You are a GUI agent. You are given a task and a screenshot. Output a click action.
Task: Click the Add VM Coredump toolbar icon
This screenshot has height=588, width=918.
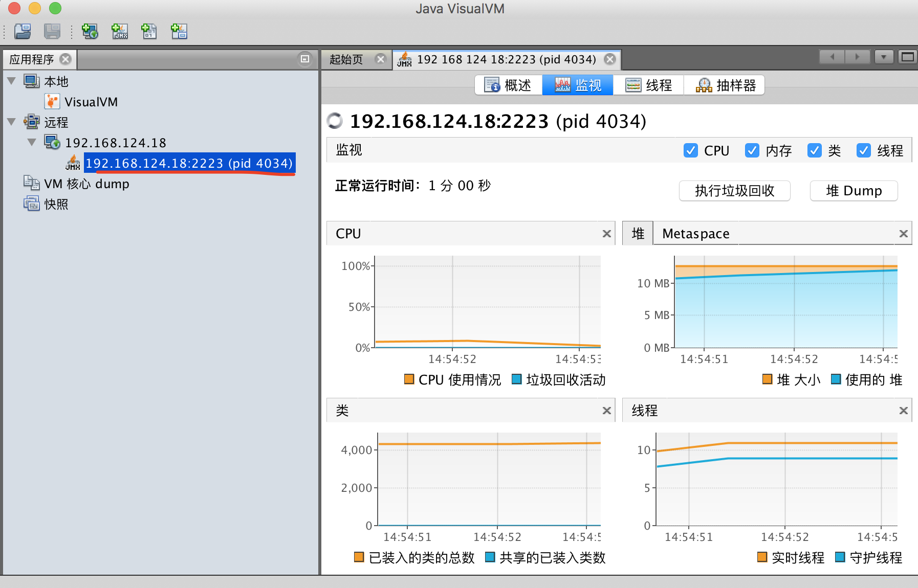[x=149, y=31]
